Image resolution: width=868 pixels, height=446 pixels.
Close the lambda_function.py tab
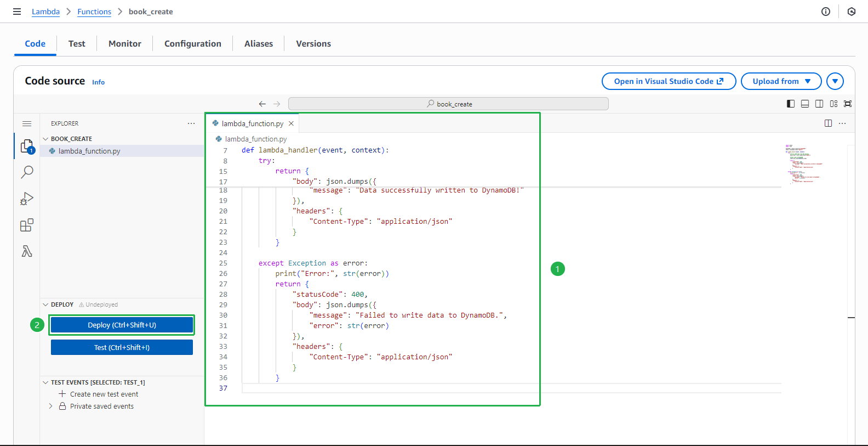(x=292, y=123)
